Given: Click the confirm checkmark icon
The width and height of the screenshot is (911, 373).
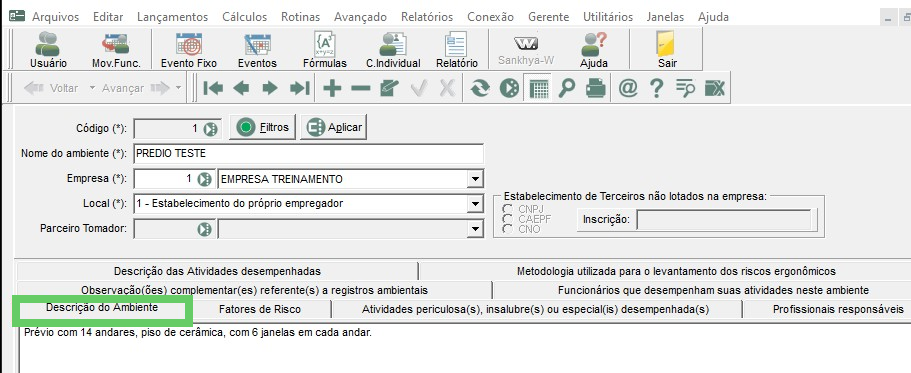Looking at the screenshot, I should click(418, 88).
